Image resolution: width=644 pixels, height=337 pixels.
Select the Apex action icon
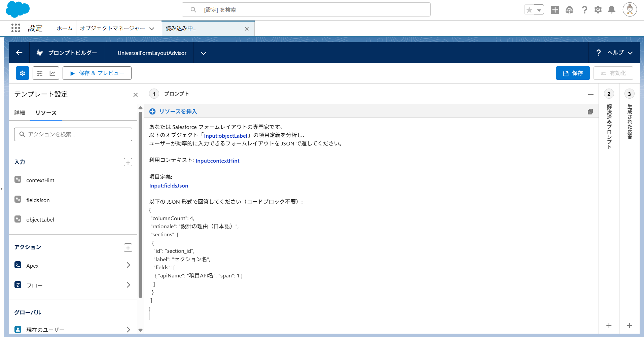tap(18, 265)
